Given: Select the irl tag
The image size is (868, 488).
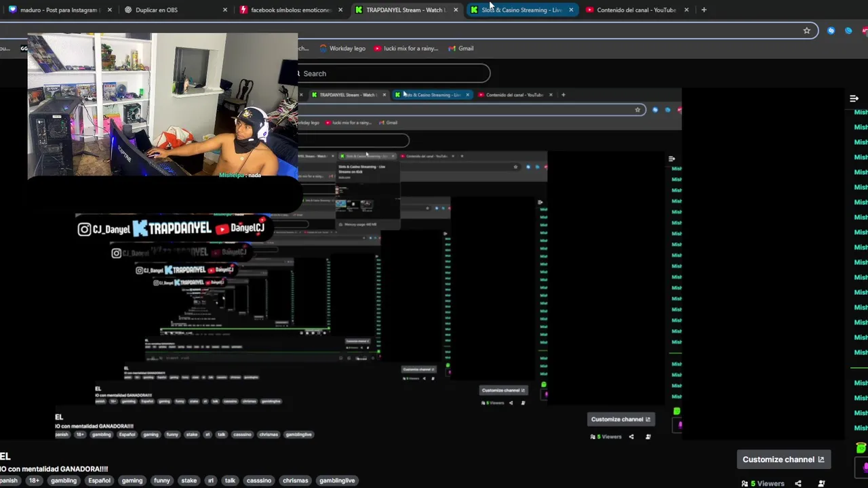Looking at the screenshot, I should coord(211,481).
